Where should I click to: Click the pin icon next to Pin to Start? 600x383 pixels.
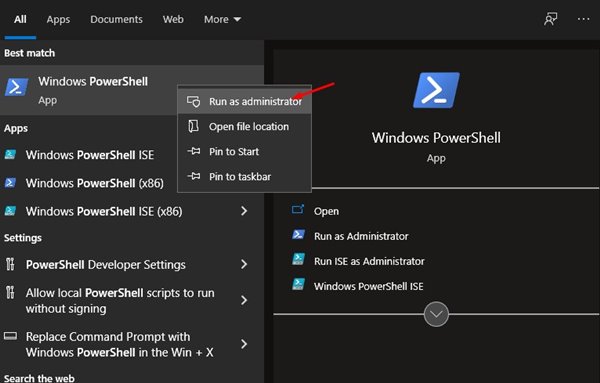coord(194,151)
